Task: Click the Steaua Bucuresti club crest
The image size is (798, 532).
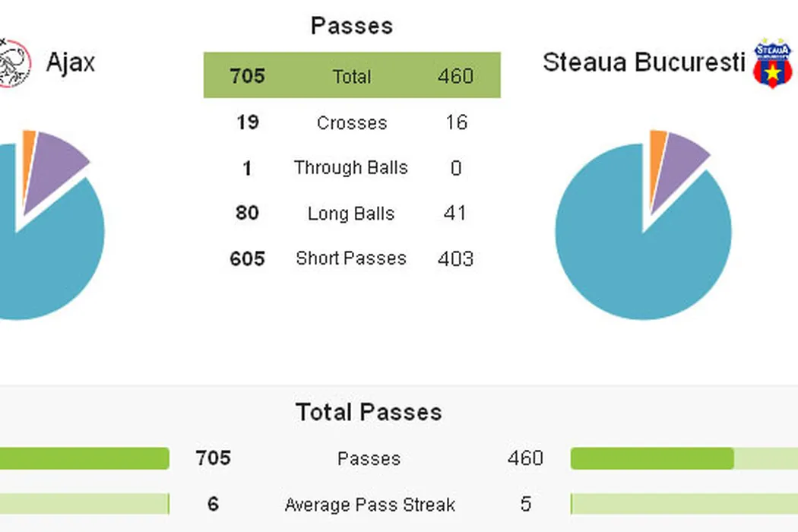Action: (771, 64)
